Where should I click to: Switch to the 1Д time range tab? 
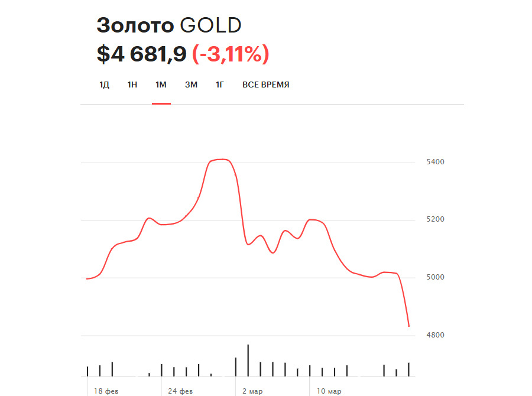click(104, 85)
